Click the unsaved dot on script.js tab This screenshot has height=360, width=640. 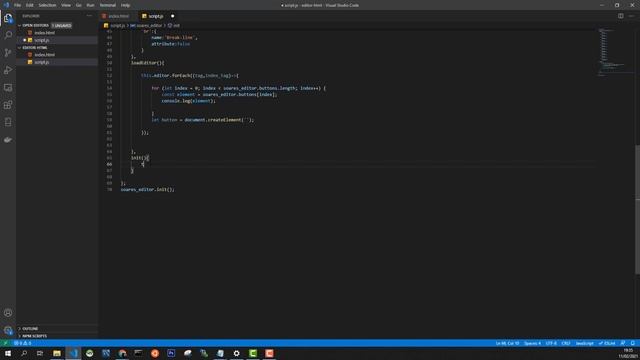(x=172, y=16)
